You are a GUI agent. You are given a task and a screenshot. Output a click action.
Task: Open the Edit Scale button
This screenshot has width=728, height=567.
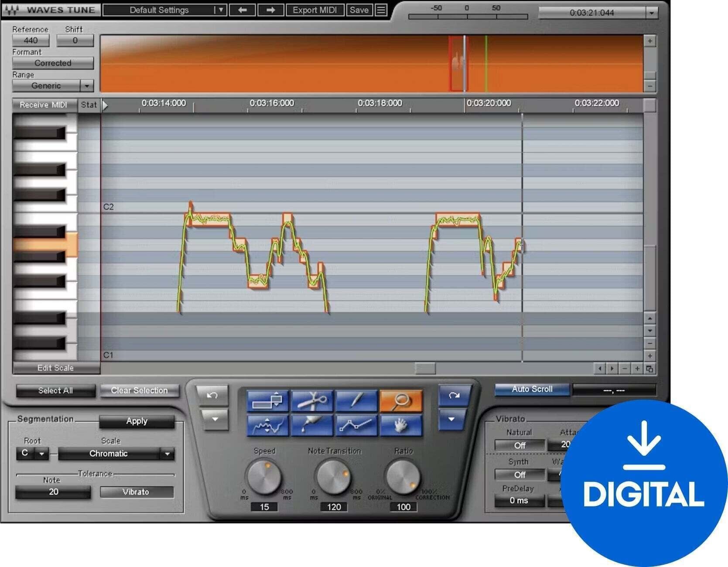pyautogui.click(x=56, y=368)
